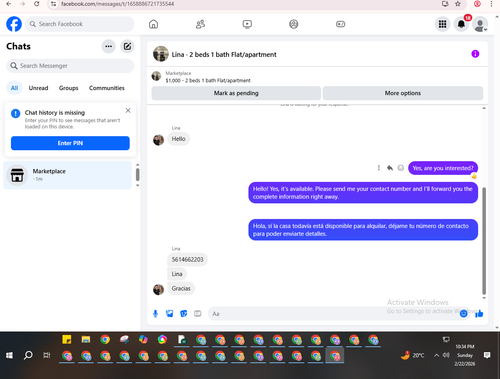Open the volume speaker tray icon
The height and width of the screenshot is (379, 500).
(x=446, y=355)
